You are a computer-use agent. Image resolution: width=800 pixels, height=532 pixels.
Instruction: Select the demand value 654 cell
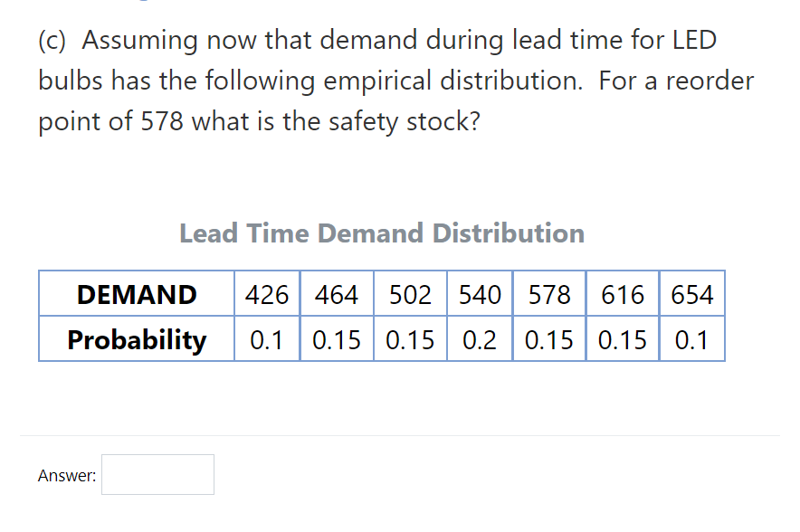click(x=691, y=294)
